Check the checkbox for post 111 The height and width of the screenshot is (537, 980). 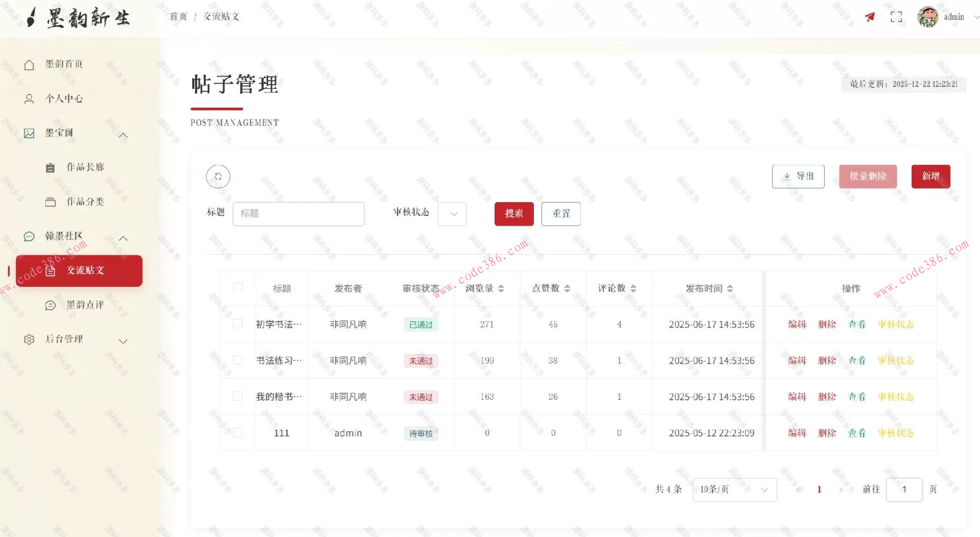point(237,432)
